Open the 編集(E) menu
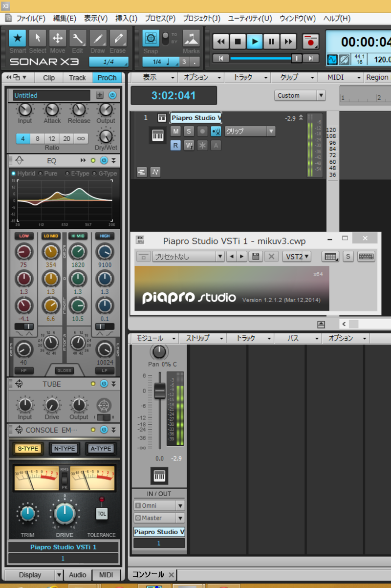391x588 pixels. click(x=65, y=19)
